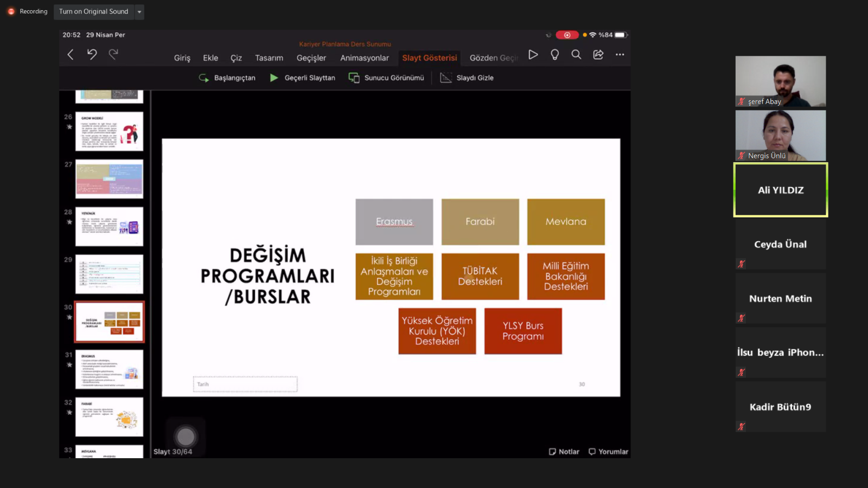Open the Geçişler tab
This screenshot has width=868, height=488.
tap(311, 58)
